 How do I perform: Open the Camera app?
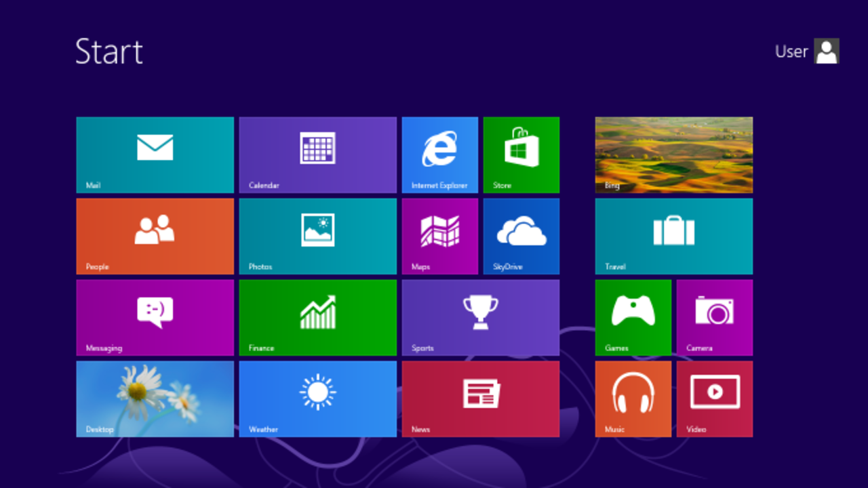[x=715, y=317]
